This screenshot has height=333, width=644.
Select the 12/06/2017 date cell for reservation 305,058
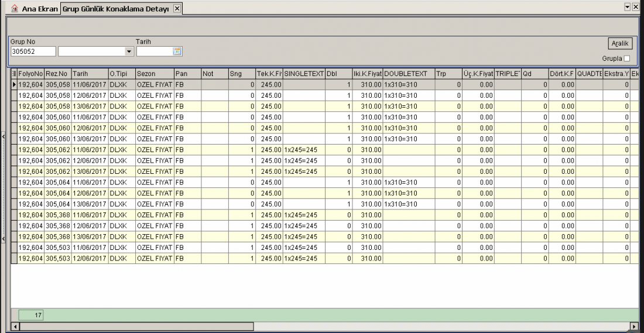click(x=90, y=95)
